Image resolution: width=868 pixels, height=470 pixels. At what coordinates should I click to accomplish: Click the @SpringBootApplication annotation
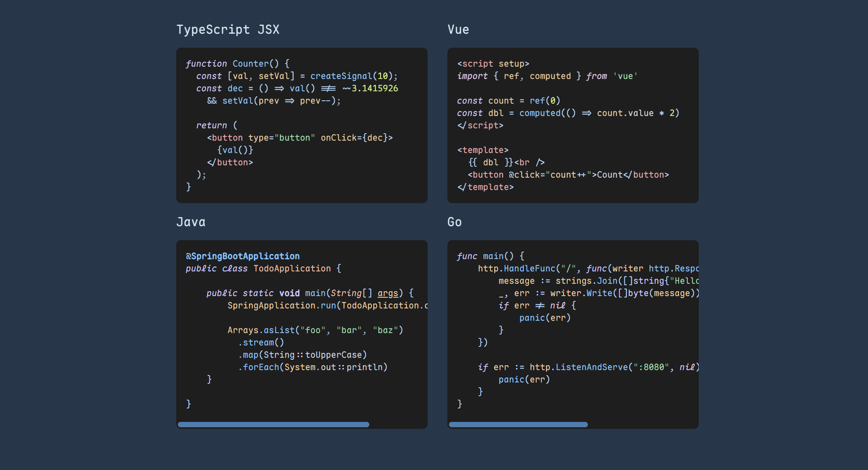point(243,256)
